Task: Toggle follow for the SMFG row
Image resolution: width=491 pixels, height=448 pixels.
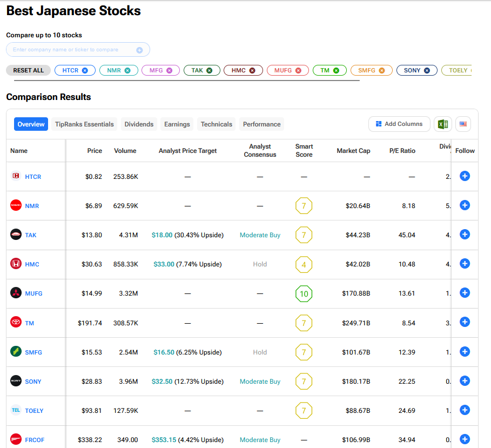Action: [x=465, y=352]
